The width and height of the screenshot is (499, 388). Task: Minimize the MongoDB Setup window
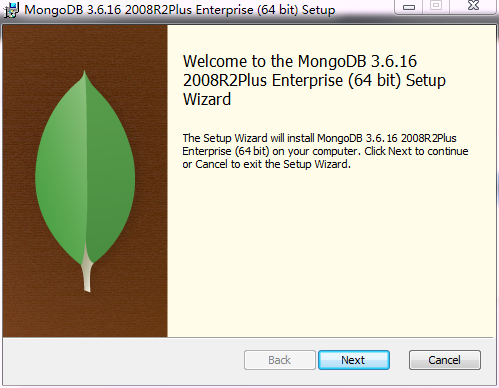pyautogui.click(x=409, y=7)
